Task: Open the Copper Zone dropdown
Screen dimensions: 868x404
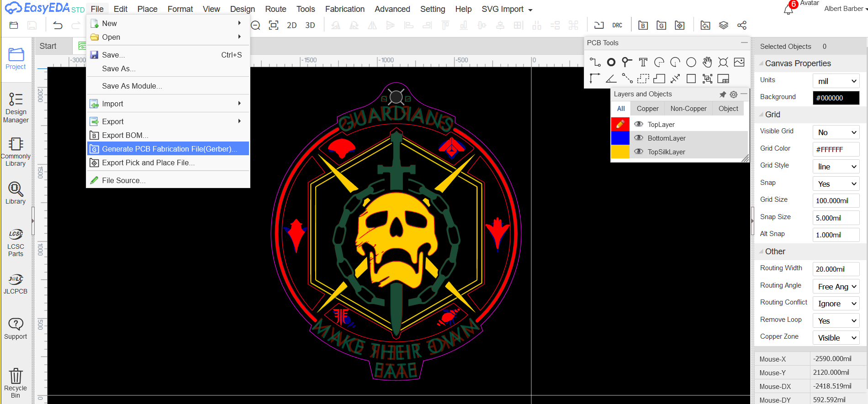Action: point(836,338)
